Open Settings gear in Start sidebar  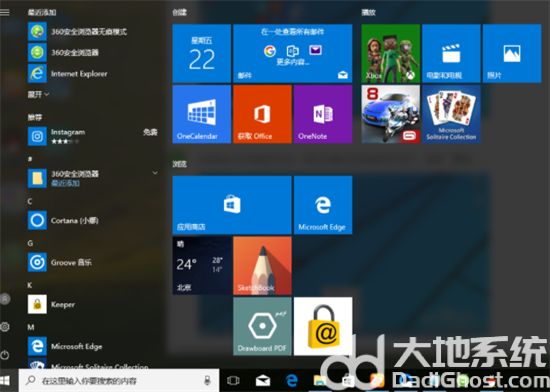tap(5, 327)
